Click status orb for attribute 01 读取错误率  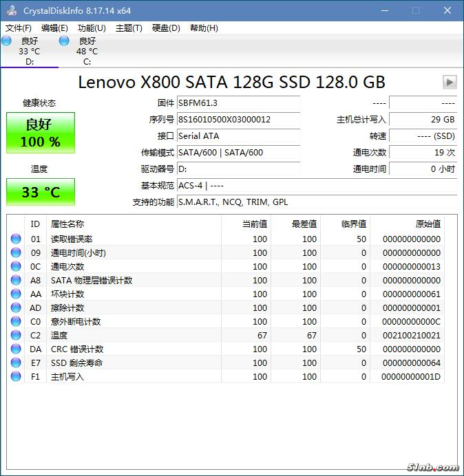pyautogui.click(x=16, y=239)
